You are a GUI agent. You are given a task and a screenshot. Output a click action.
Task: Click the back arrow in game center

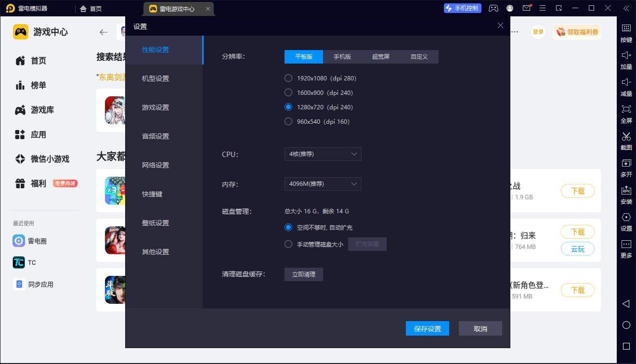pyautogui.click(x=103, y=32)
